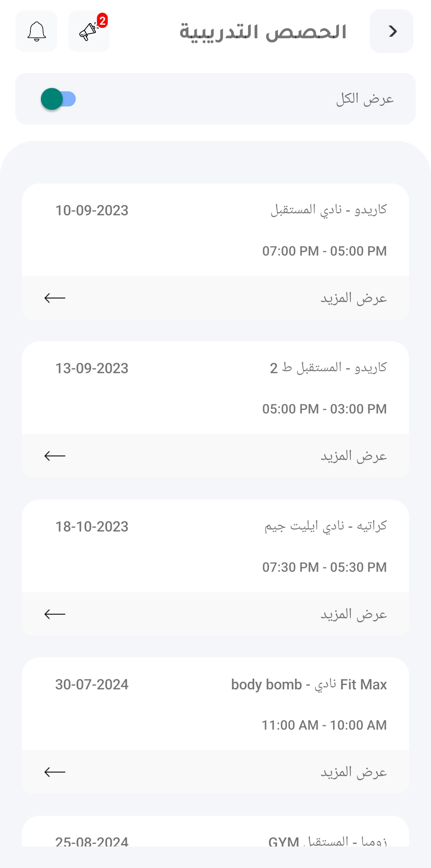Viewport: 431px width, 868px height.
Task: Expand عرض المزيد for المستقبل ط 2
Action: (x=354, y=456)
